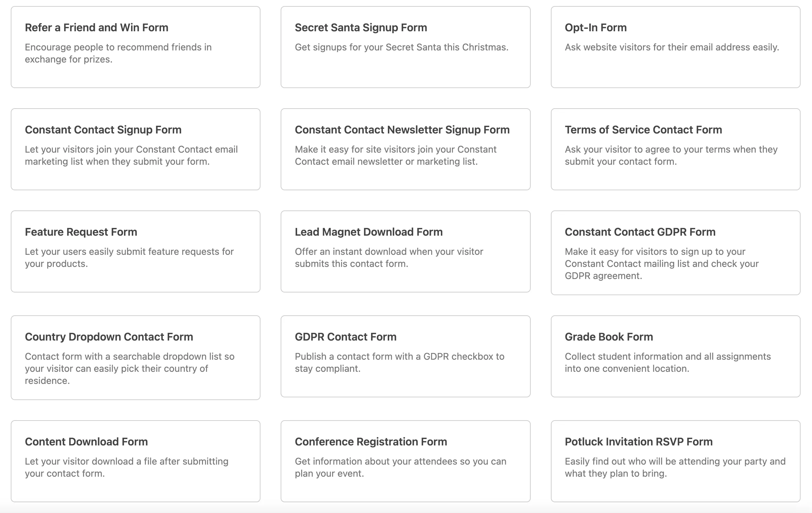Click the Grade Book Form description text
The height and width of the screenshot is (513, 812).
point(668,363)
